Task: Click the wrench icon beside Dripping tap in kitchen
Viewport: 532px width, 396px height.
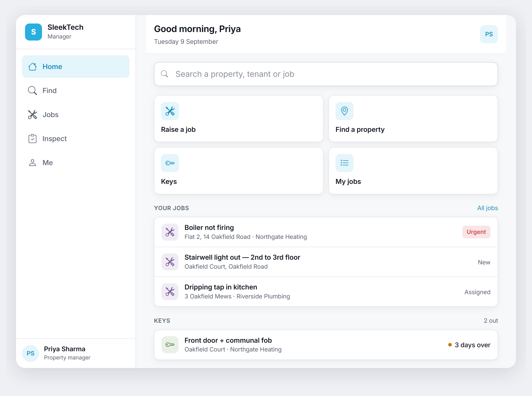Action: 170,292
